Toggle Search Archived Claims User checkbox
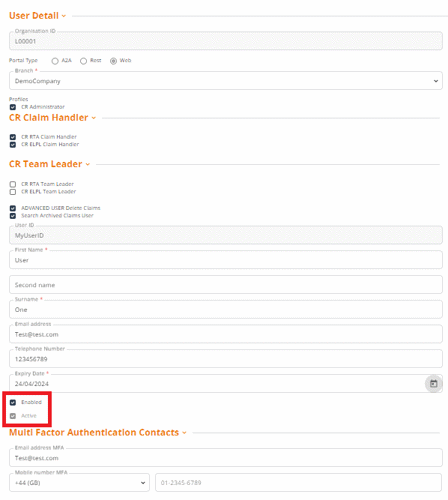448x500 pixels. click(x=13, y=216)
